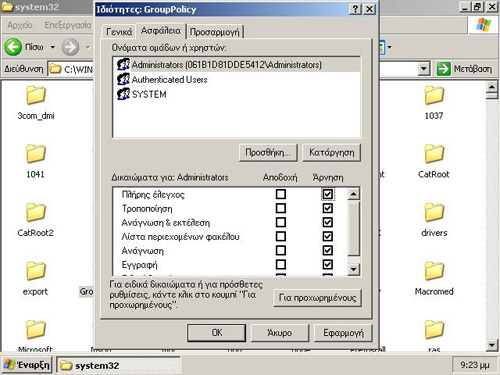Select the Macromed folder icon
The image size is (500, 375).
click(x=434, y=271)
